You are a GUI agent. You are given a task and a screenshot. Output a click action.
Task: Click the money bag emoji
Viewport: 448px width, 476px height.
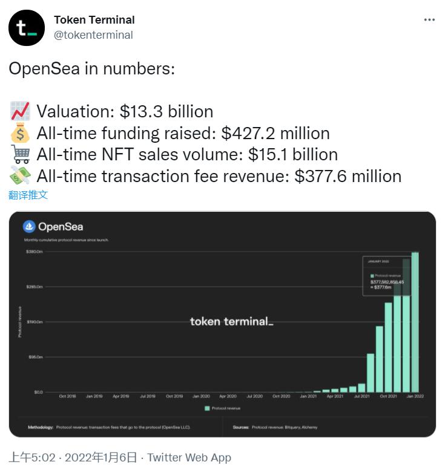pos(20,133)
